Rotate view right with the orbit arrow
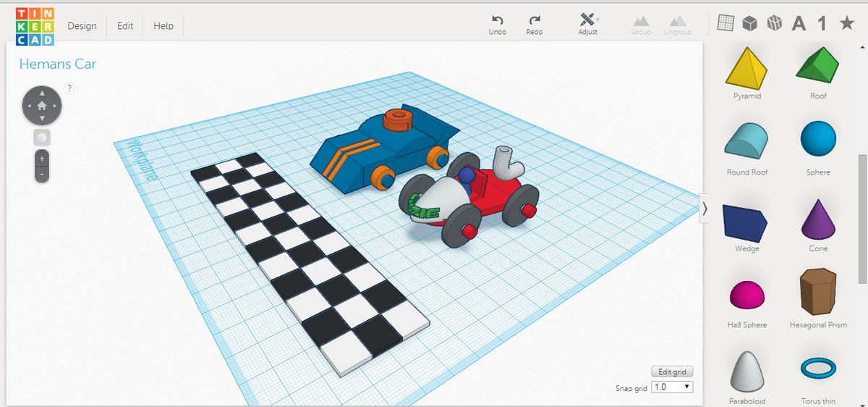 coord(56,106)
